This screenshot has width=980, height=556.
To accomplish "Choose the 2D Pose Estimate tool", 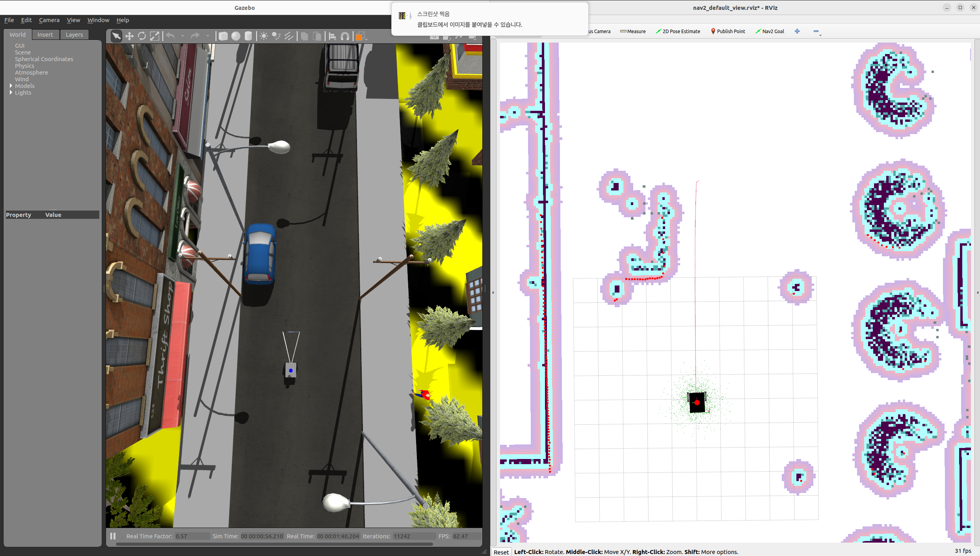I will tap(678, 31).
